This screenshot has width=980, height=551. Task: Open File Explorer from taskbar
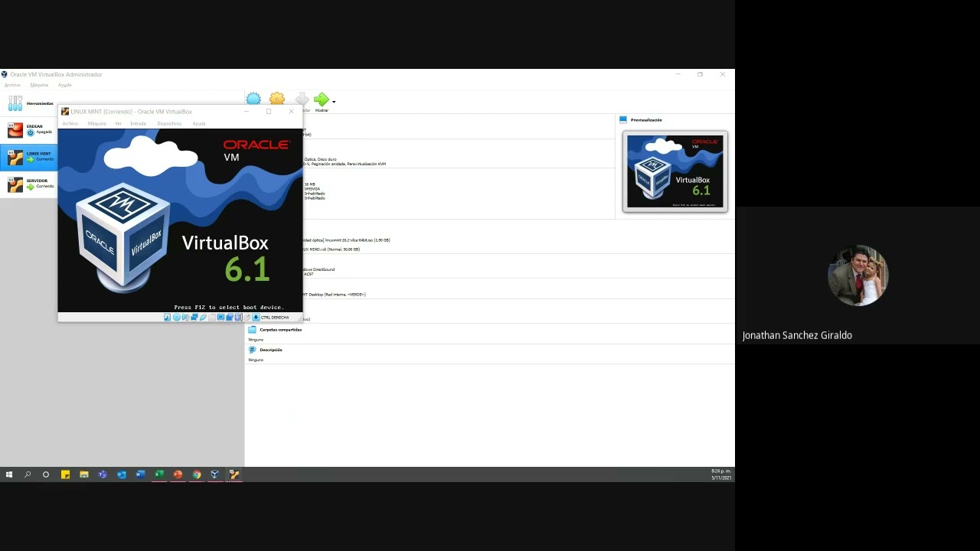pyautogui.click(x=83, y=474)
